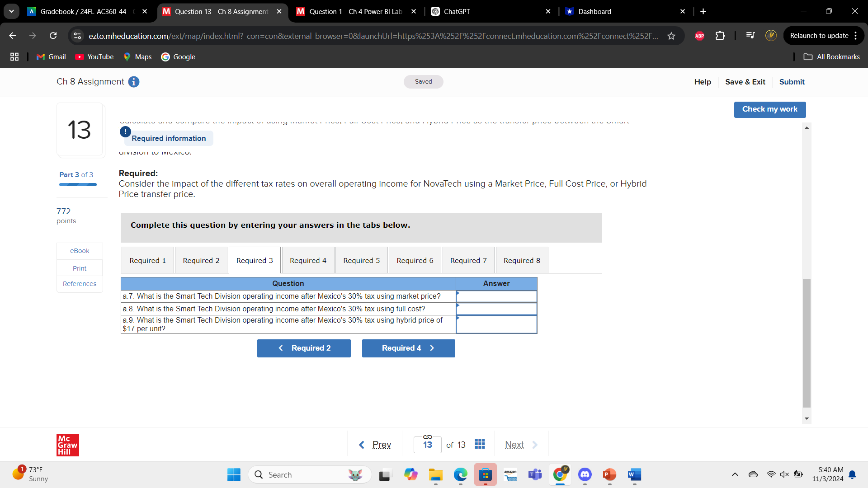Open Microsoft Teams from the taskbar
The image size is (868, 488).
click(535, 475)
